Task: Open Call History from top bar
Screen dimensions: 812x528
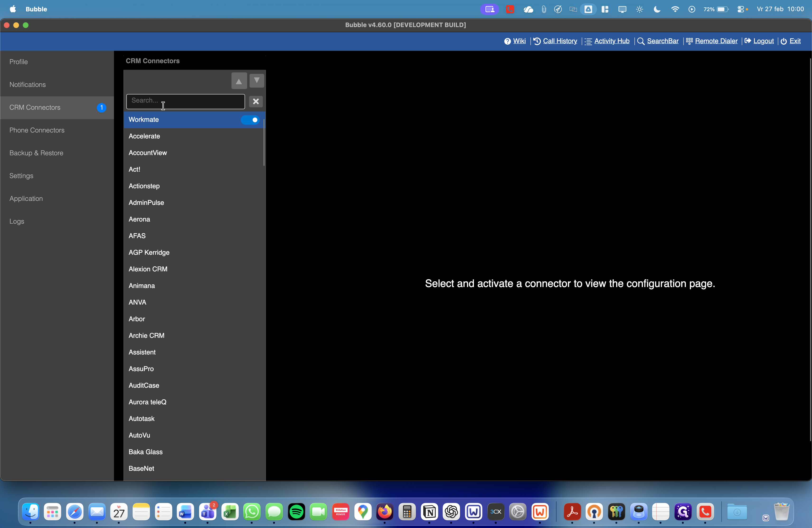Action: click(560, 41)
